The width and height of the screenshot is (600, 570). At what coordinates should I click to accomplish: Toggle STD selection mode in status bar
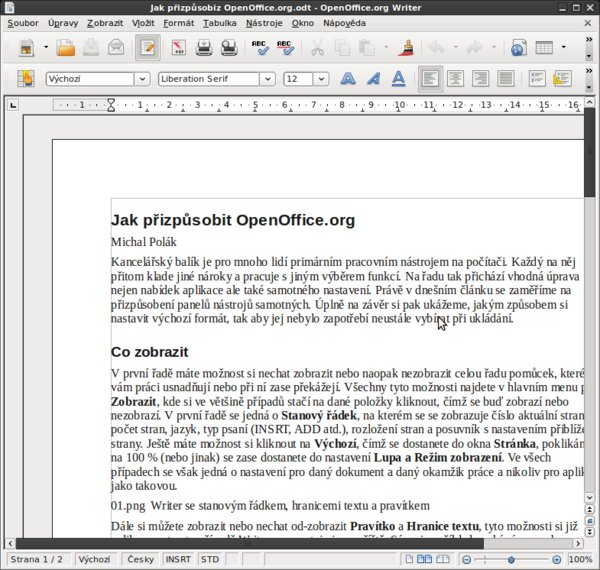210,559
